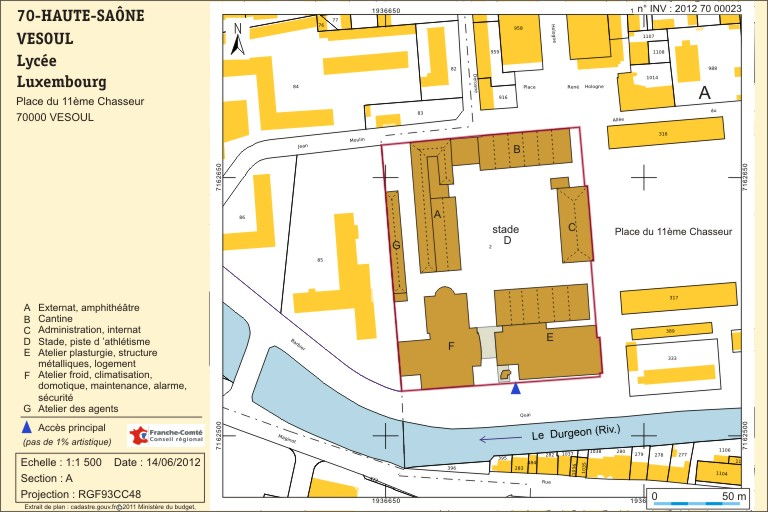The height and width of the screenshot is (512, 768).
Task: Click the crosshair marker on the river's left end
Action: 385,435
